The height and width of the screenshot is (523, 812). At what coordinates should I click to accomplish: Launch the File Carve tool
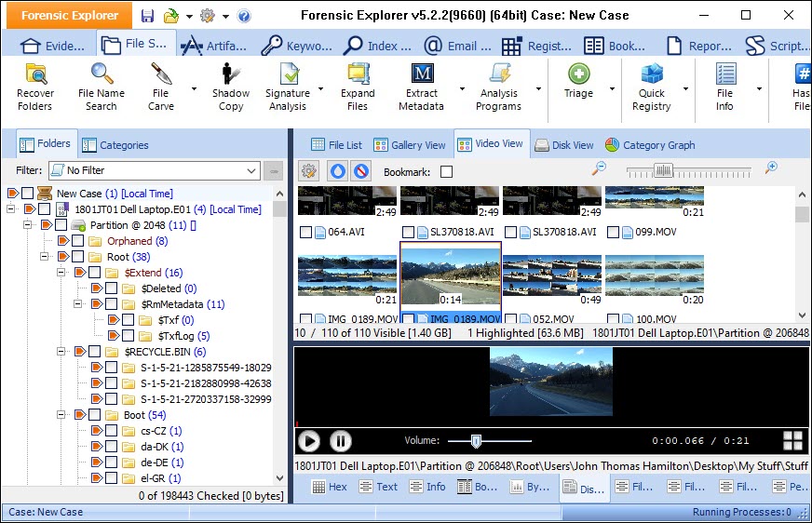pos(161,75)
